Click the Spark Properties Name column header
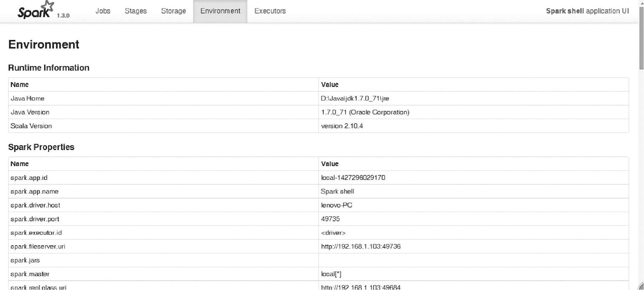Image resolution: width=644 pixels, height=290 pixels. pyautogui.click(x=19, y=164)
